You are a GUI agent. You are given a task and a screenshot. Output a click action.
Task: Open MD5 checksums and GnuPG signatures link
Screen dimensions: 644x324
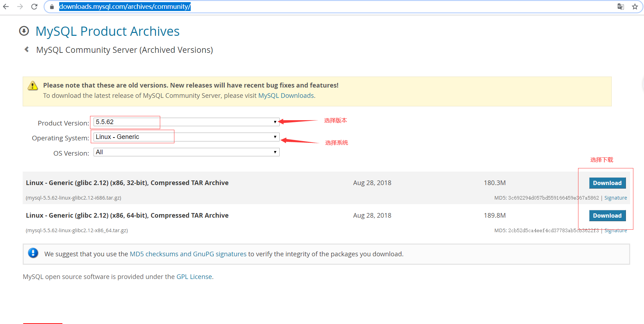[188, 254]
